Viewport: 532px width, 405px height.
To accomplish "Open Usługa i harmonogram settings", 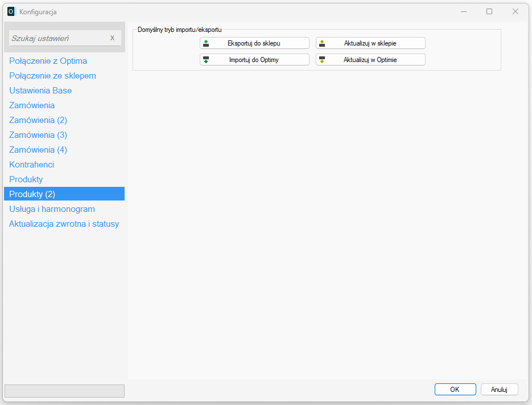I will 52,209.
